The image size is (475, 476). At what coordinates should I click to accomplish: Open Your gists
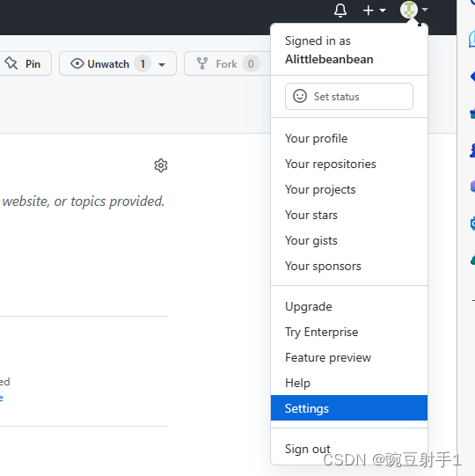pos(348,240)
